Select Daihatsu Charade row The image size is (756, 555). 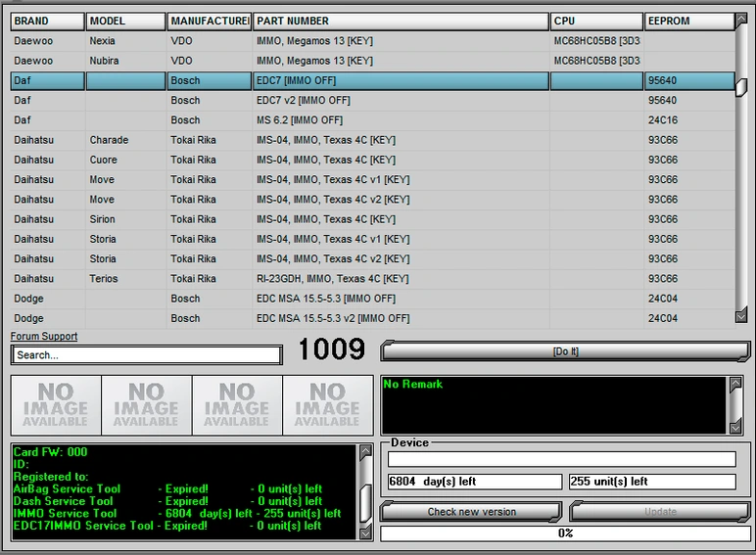tap(373, 140)
